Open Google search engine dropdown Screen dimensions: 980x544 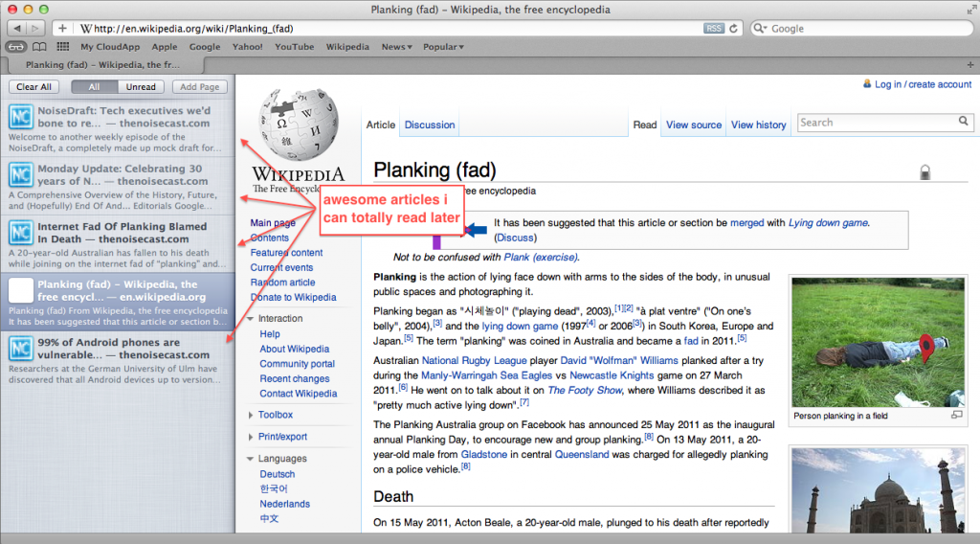(759, 28)
